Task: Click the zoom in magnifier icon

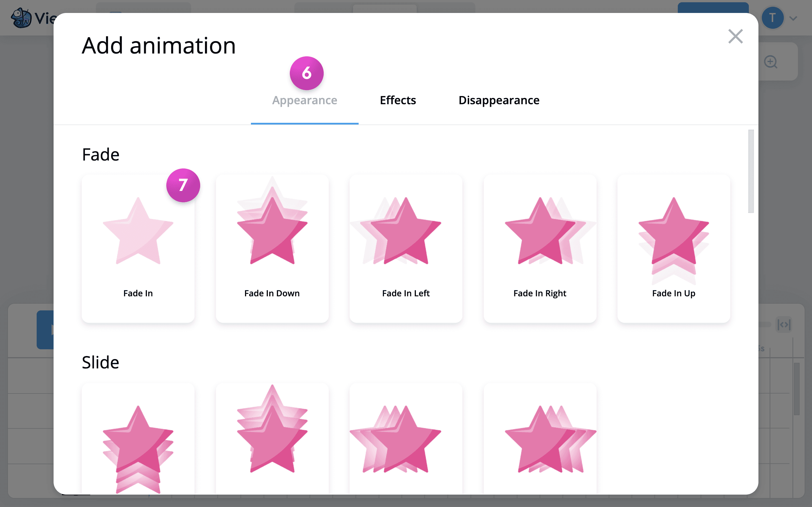Action: pyautogui.click(x=770, y=62)
